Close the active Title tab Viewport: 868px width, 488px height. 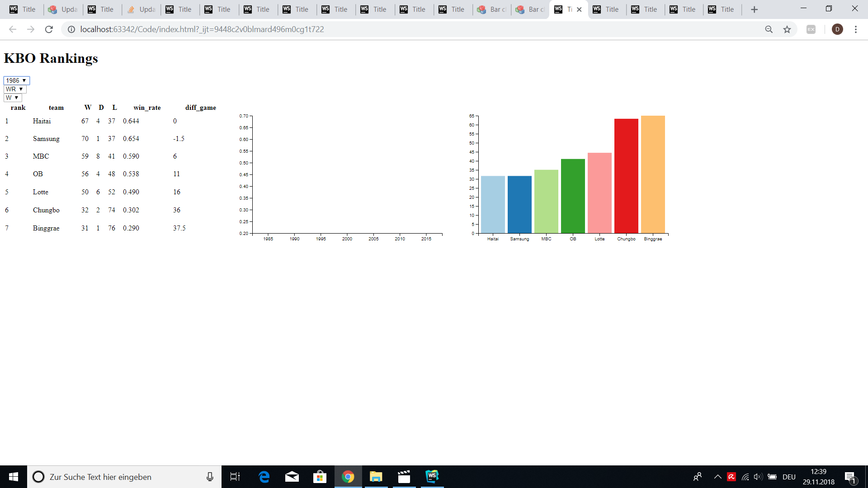pyautogui.click(x=579, y=9)
